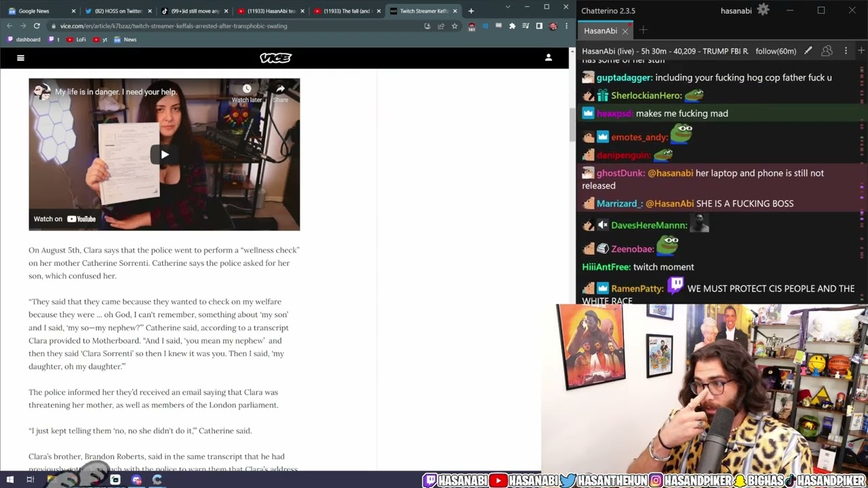Open the Vice user account icon
The width and height of the screenshot is (868, 488).
pyautogui.click(x=549, y=58)
